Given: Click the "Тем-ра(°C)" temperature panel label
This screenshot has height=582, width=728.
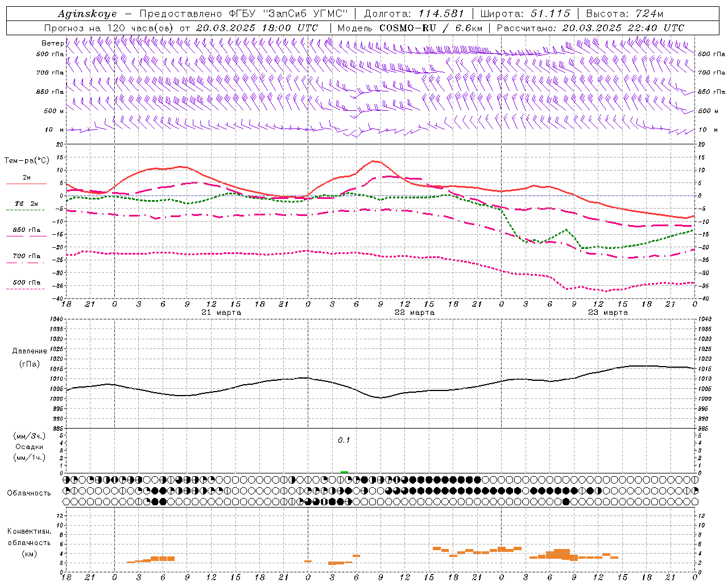Looking at the screenshot, I should pyautogui.click(x=27, y=160).
